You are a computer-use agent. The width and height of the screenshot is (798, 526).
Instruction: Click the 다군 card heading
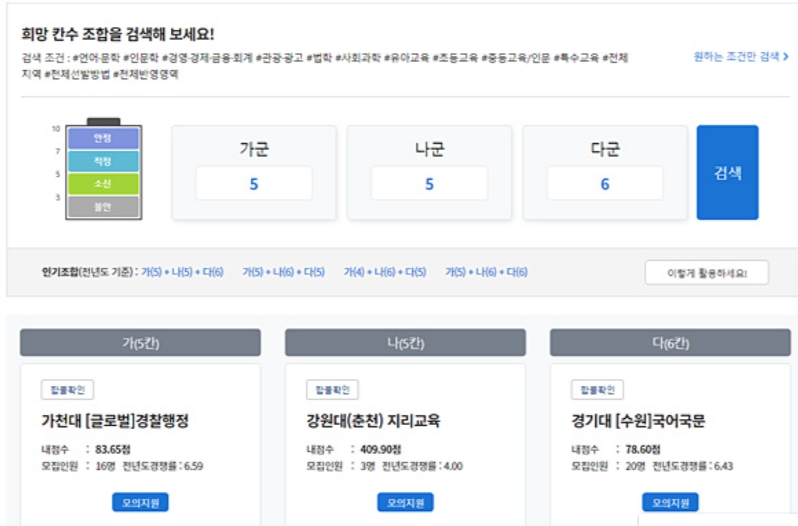tap(605, 149)
